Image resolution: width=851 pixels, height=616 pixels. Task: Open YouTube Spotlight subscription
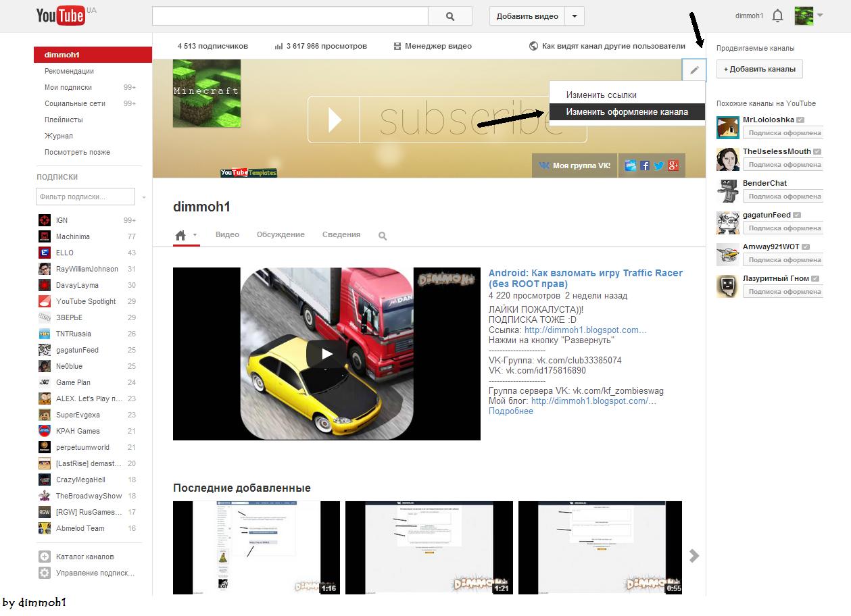87,301
